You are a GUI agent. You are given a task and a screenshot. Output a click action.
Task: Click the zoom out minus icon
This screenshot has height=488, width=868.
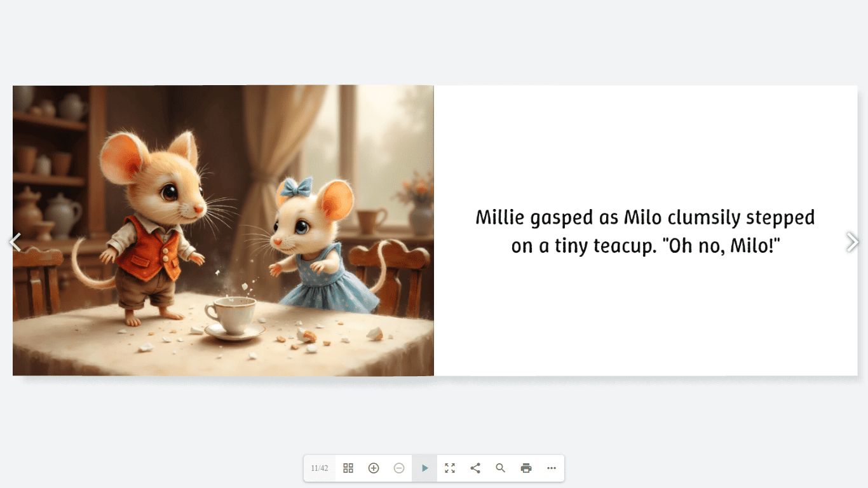[x=399, y=468]
